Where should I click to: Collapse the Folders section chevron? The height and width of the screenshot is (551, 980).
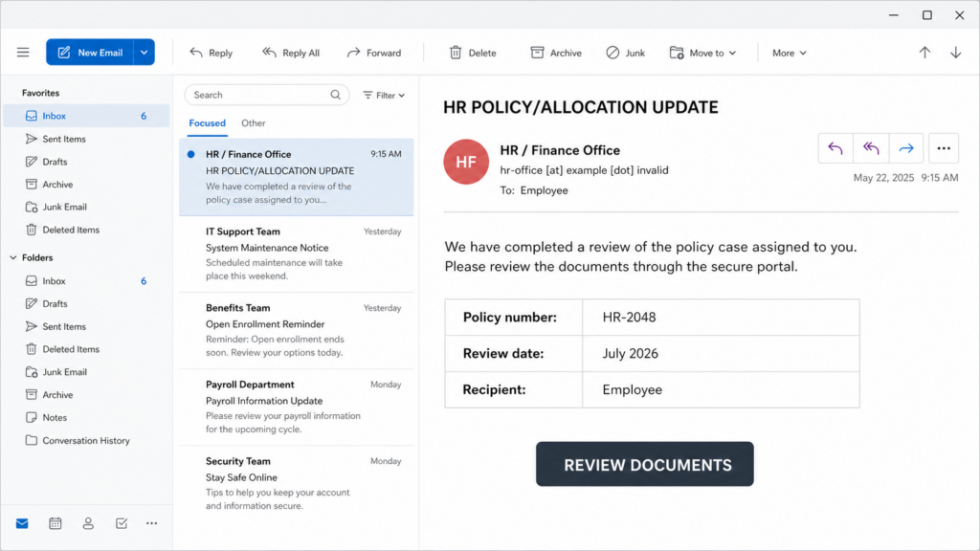point(13,257)
